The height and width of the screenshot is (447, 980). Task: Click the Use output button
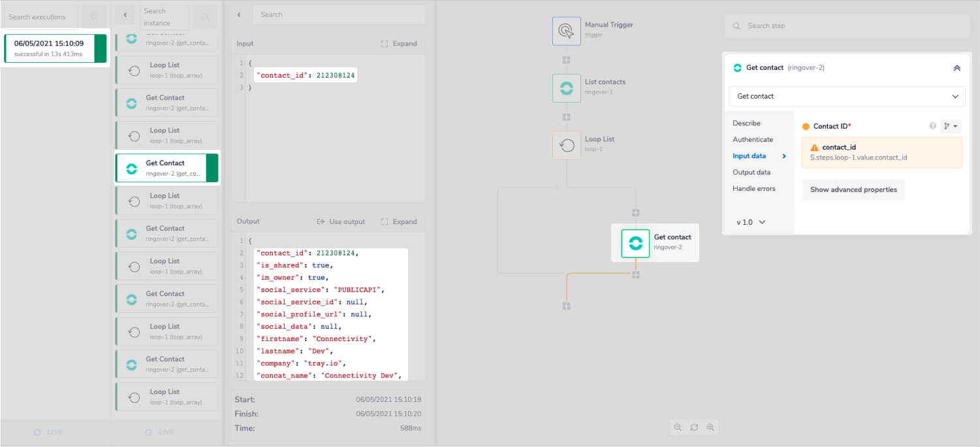[x=341, y=222]
